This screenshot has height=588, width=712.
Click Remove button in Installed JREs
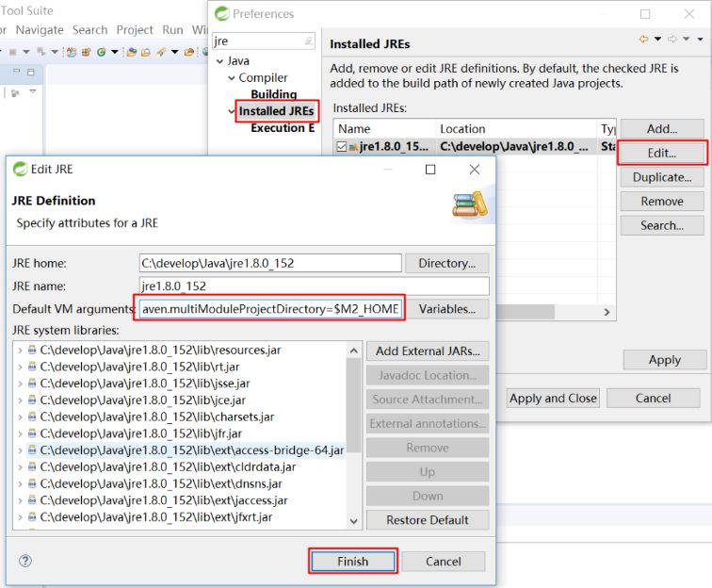(662, 202)
